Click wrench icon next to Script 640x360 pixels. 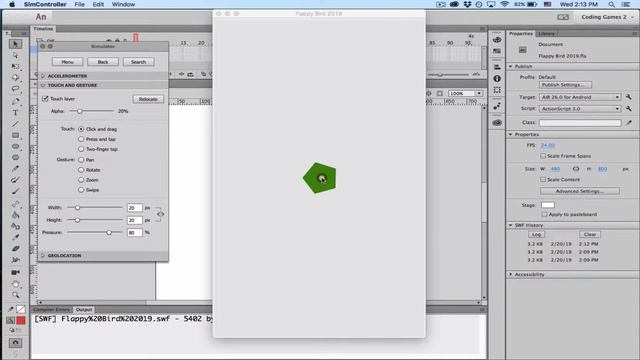[629, 109]
